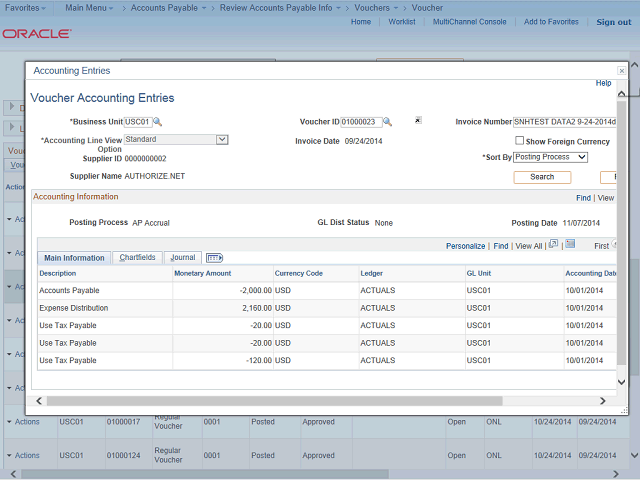This screenshot has width=640, height=480.
Task: Click the Show all columns grid icon
Action: point(214,258)
